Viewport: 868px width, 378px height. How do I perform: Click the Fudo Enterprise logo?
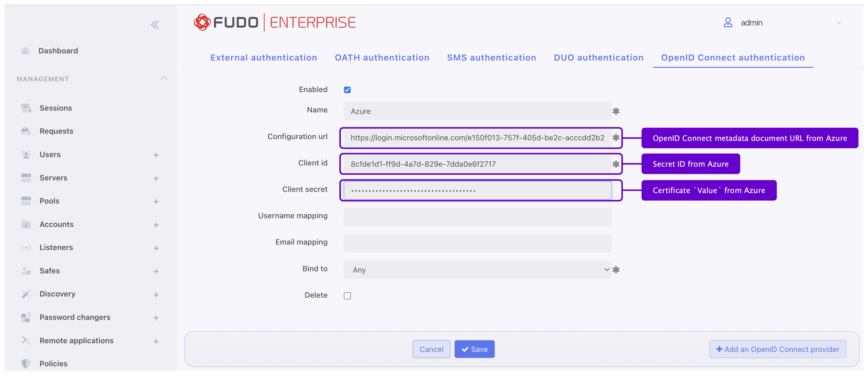pos(275,22)
